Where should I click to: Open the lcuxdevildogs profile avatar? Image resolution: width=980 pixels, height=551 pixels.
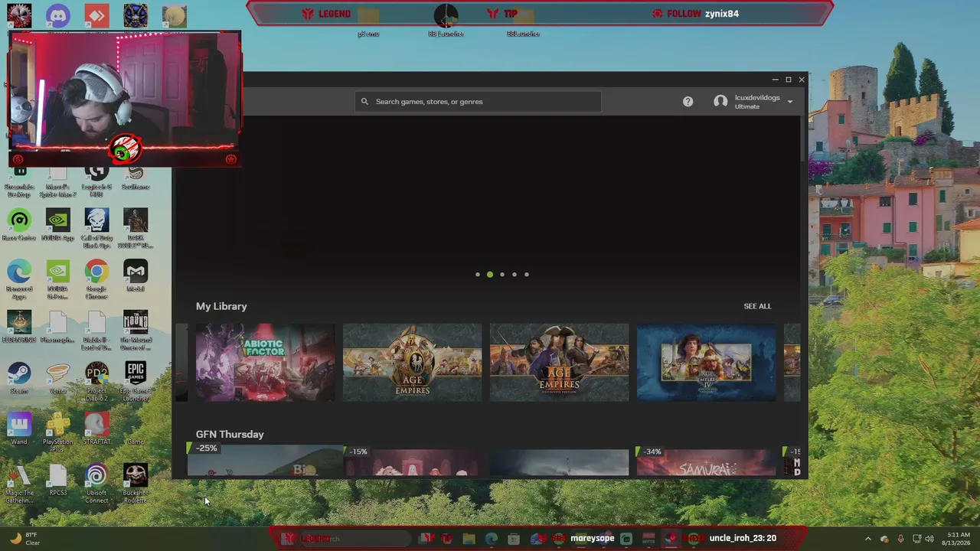coord(720,102)
